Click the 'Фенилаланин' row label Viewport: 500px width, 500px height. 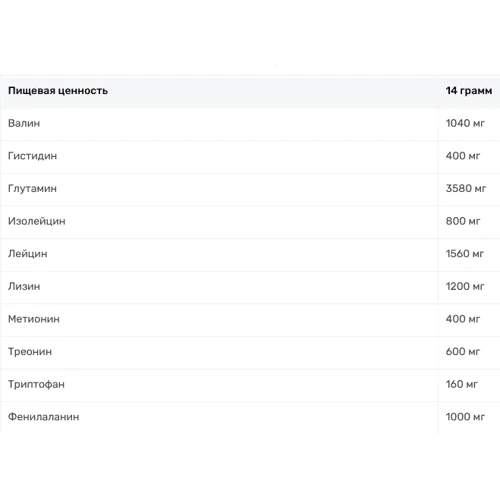pos(44,417)
